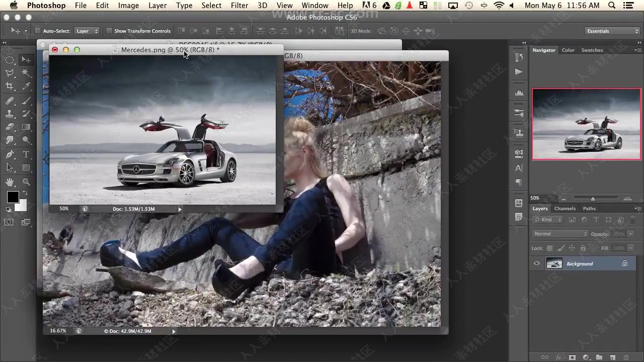The width and height of the screenshot is (644, 362).
Task: Select the Eraser tool
Action: coord(10,127)
